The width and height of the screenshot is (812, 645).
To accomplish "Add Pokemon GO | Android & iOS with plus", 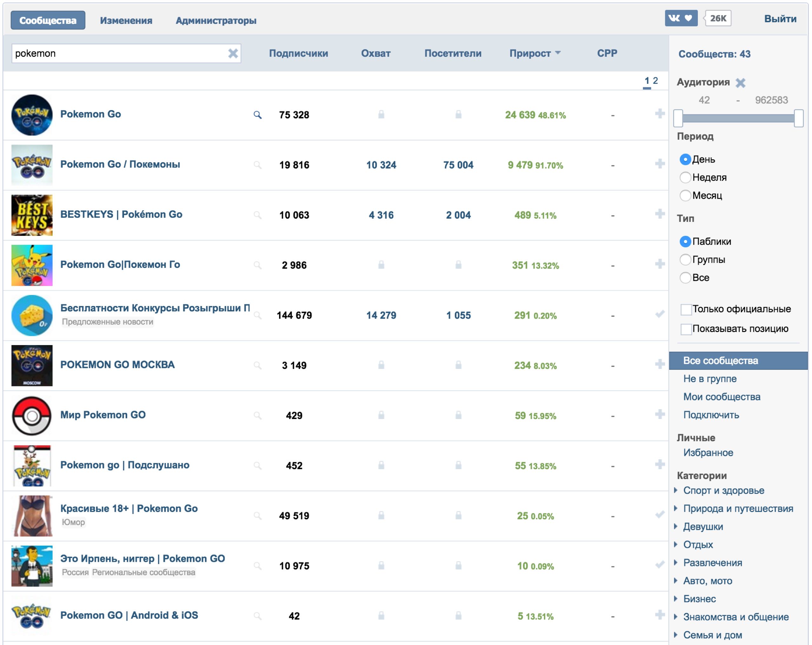I will 659,615.
